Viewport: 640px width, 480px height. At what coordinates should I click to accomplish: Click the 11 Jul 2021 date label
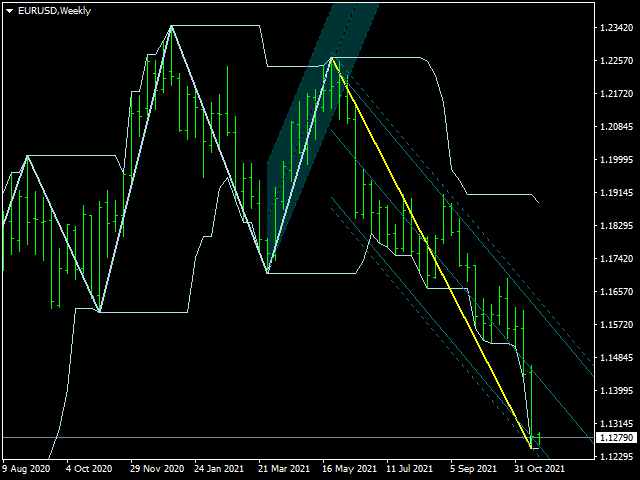409,469
